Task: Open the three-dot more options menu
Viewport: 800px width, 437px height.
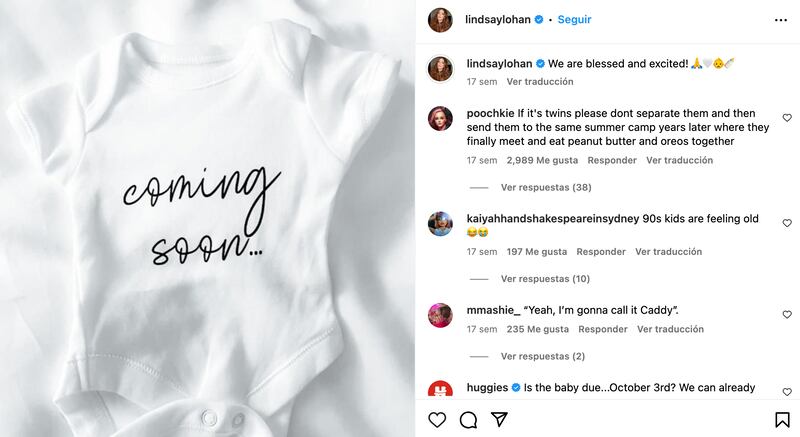Action: coord(780,19)
